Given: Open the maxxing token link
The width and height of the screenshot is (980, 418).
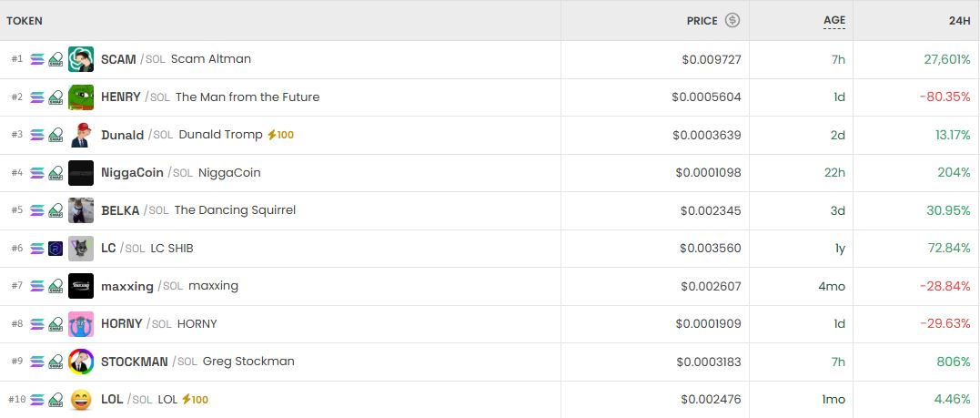Looking at the screenshot, I should click(x=127, y=286).
